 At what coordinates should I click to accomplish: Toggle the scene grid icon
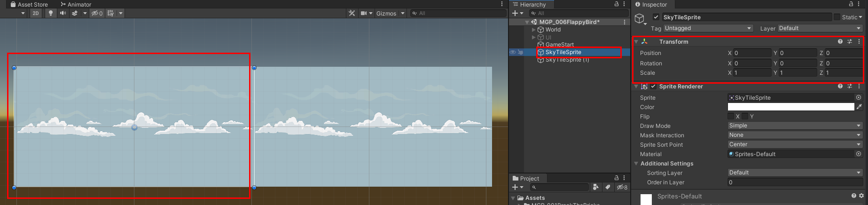[x=110, y=13]
